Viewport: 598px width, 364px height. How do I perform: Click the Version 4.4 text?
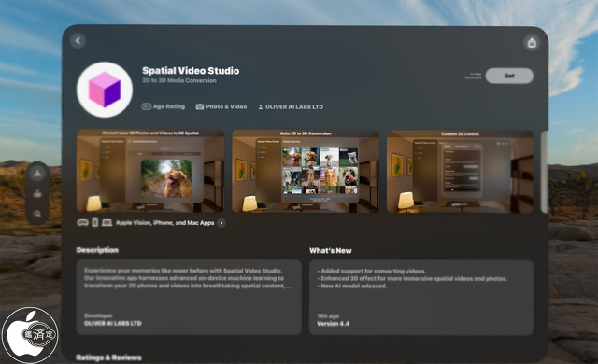pos(333,324)
